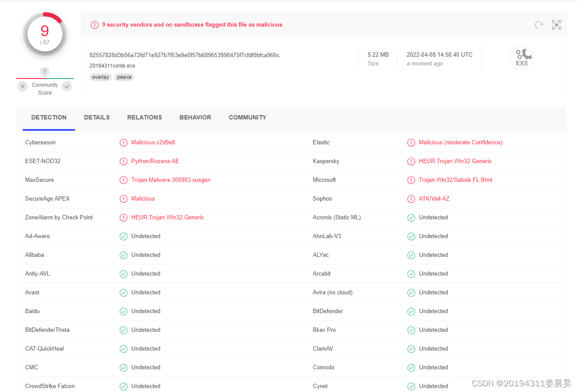578x392 pixels.
Task: Click Microsoft alert icon
Action: [x=411, y=180]
